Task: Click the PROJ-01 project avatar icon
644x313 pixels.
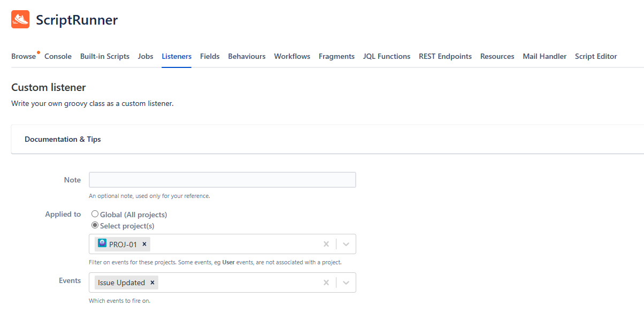Action: click(x=102, y=243)
